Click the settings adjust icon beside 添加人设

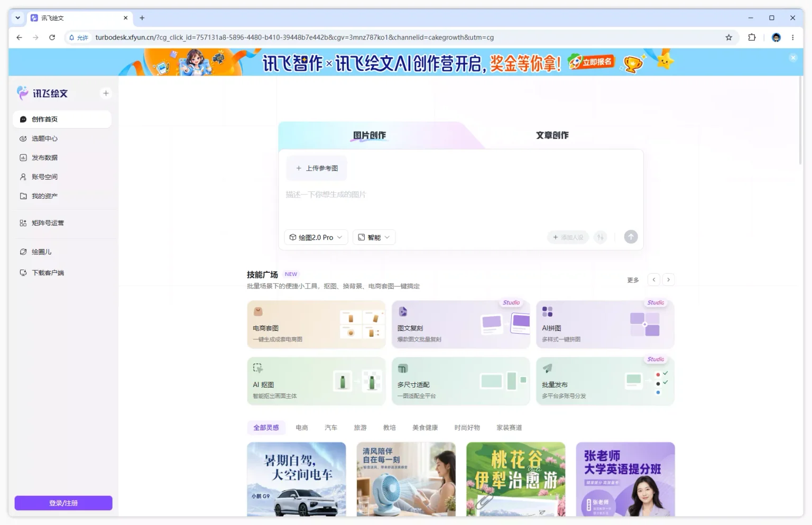coord(600,237)
